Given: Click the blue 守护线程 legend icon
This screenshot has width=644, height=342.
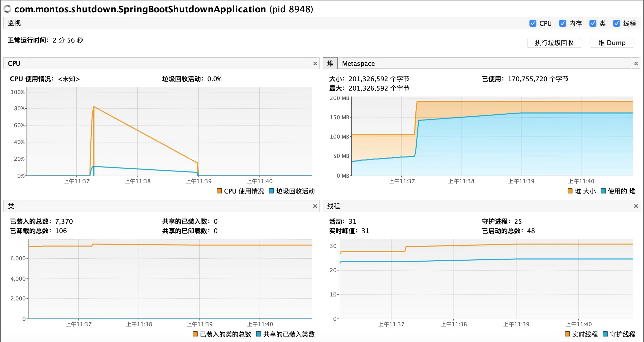Looking at the screenshot, I should click(x=605, y=334).
